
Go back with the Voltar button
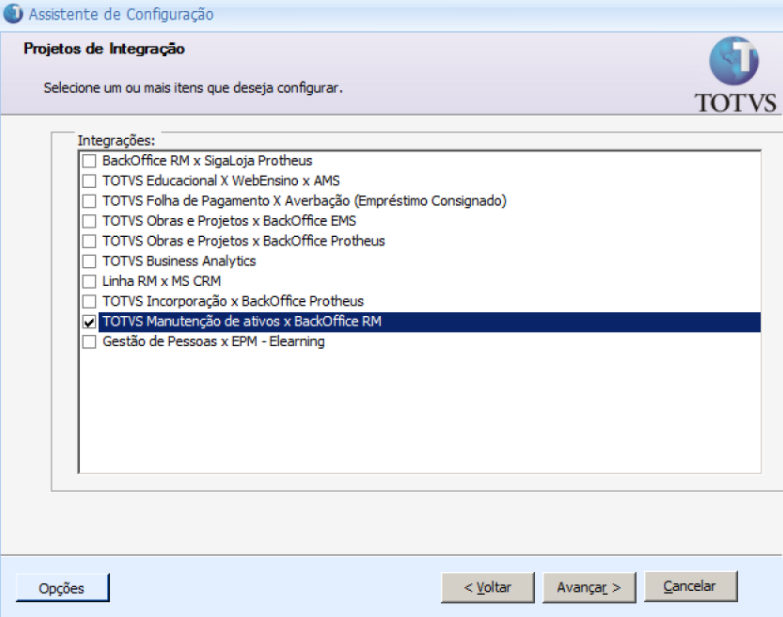click(487, 588)
